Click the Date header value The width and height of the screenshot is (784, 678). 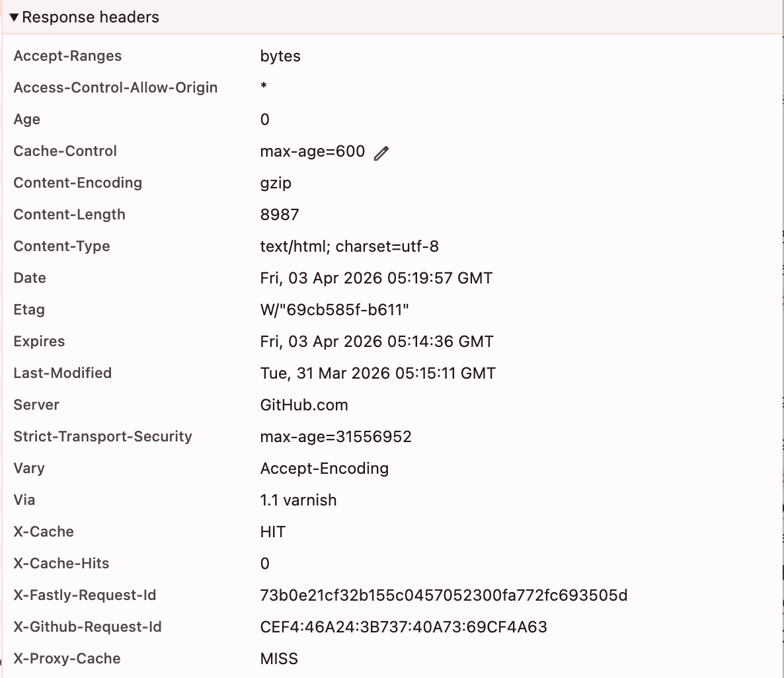[376, 278]
